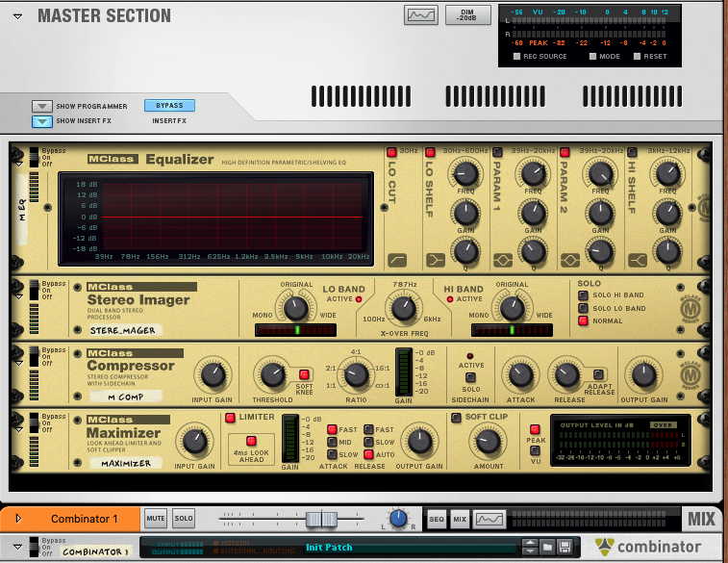This screenshot has width=728, height=563.
Task: Click the MIX button beside SEQ
Action: pyautogui.click(x=460, y=519)
